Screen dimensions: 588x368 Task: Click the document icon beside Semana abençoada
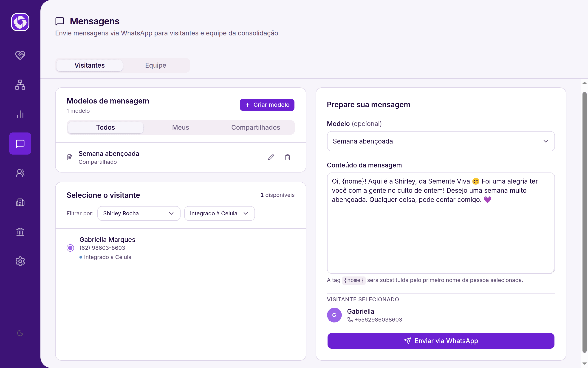tap(70, 158)
